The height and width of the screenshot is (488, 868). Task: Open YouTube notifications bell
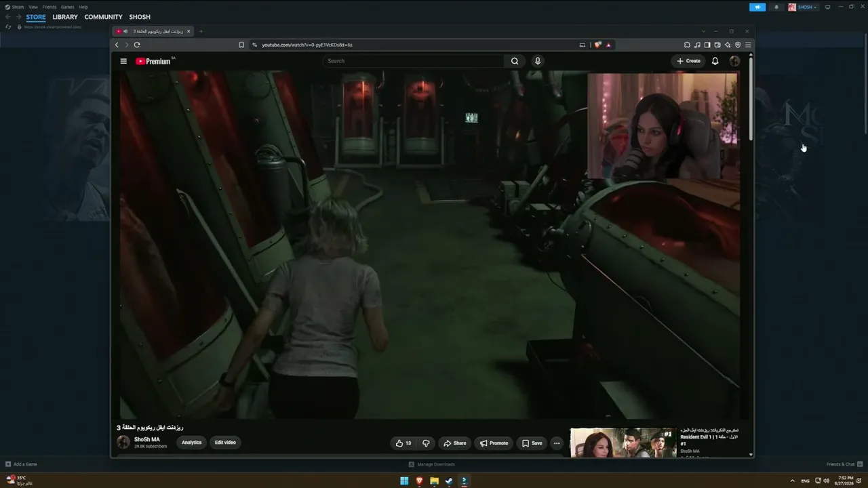tap(715, 61)
